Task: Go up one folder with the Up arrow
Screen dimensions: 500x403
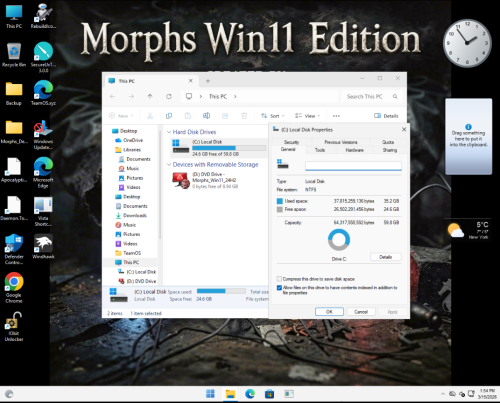Action: 150,96
